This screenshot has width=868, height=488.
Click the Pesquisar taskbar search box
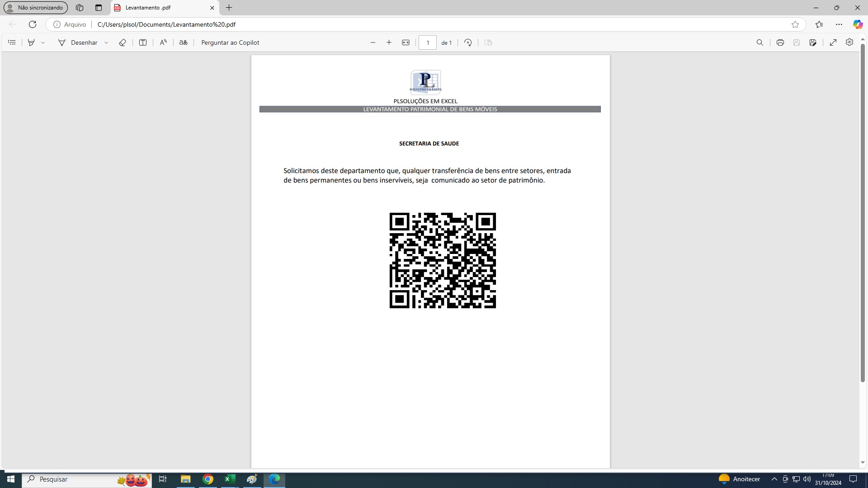(x=87, y=479)
